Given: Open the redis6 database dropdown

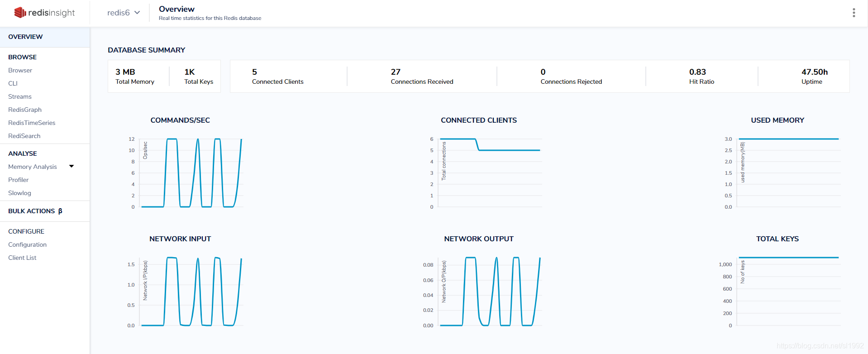Looking at the screenshot, I should click(124, 13).
